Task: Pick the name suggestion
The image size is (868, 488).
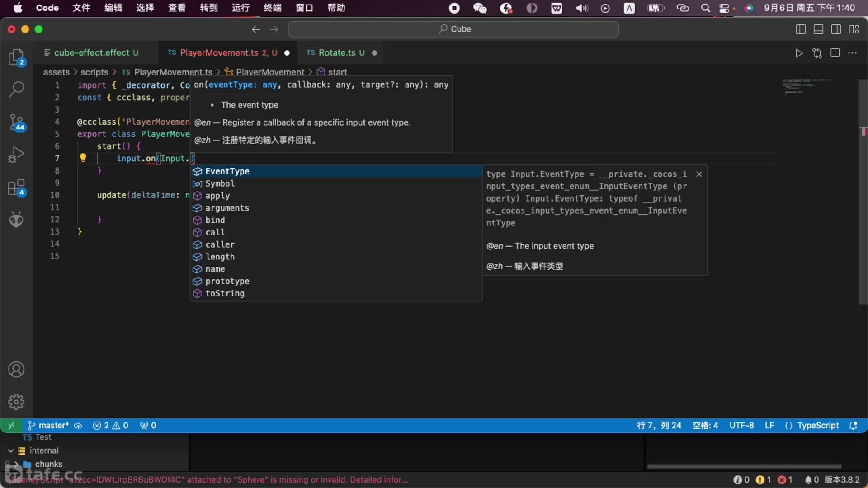Action: click(336, 269)
